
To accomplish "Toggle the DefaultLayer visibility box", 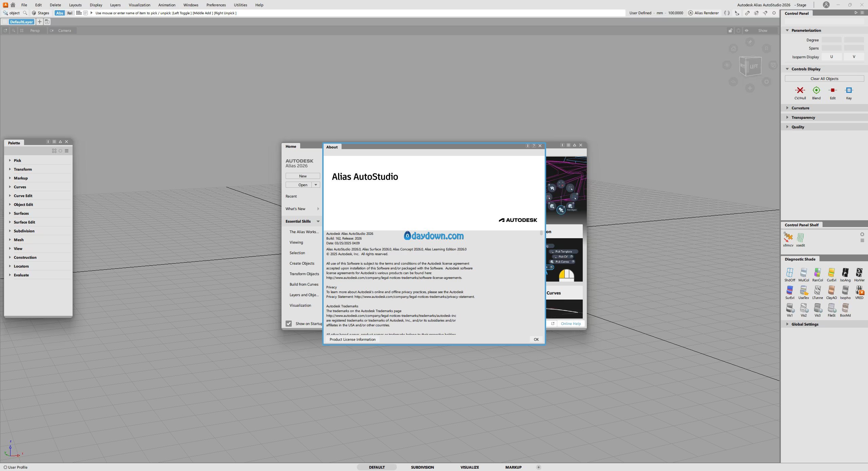I will (5, 22).
